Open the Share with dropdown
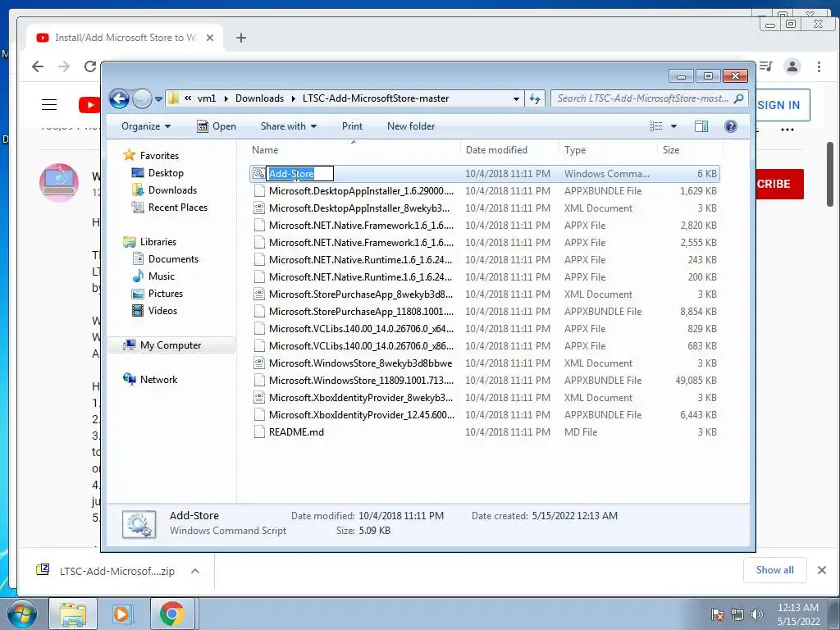840x630 pixels. click(288, 126)
